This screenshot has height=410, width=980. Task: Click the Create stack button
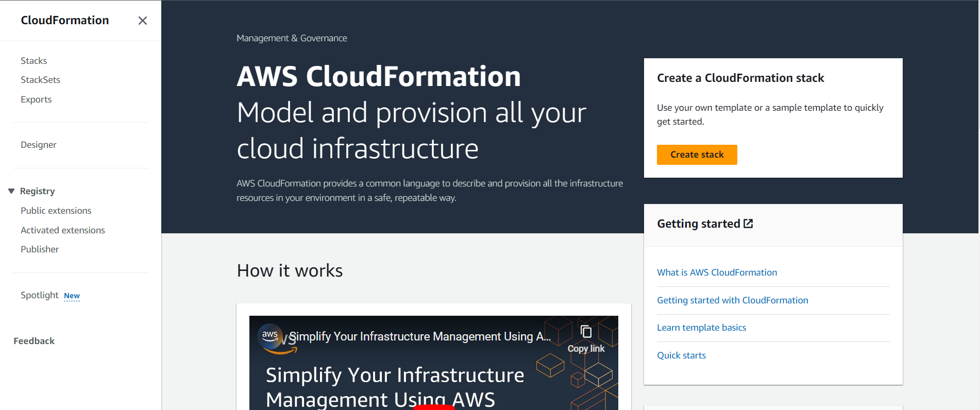click(x=697, y=155)
